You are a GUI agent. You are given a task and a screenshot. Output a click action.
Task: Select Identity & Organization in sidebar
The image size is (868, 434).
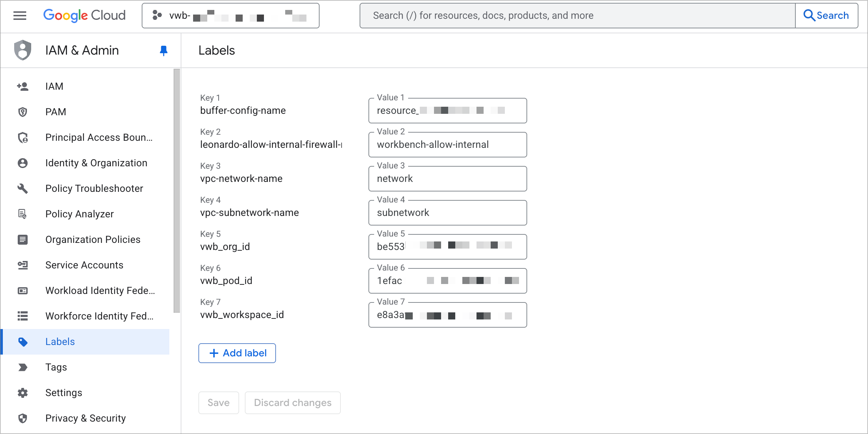(96, 163)
